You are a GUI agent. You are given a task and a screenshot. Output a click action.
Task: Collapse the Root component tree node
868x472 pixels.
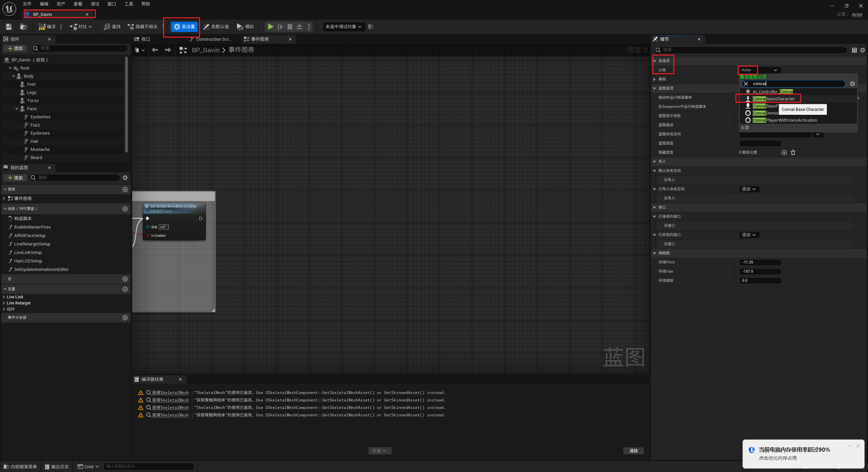pyautogui.click(x=10, y=68)
